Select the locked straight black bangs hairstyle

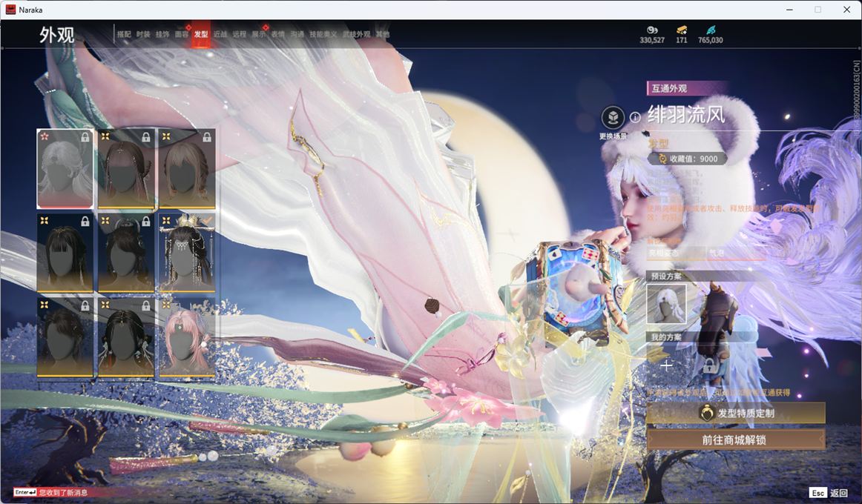tap(65, 253)
